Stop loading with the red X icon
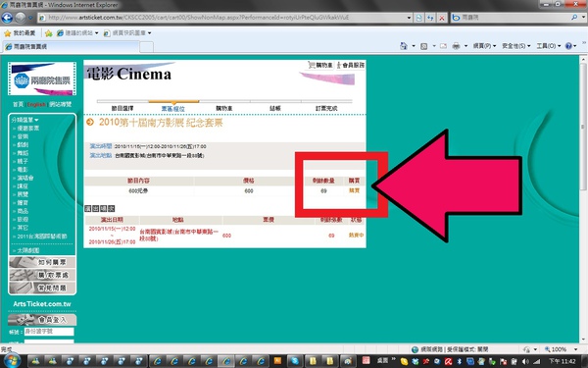The width and height of the screenshot is (588, 368). pos(442,18)
